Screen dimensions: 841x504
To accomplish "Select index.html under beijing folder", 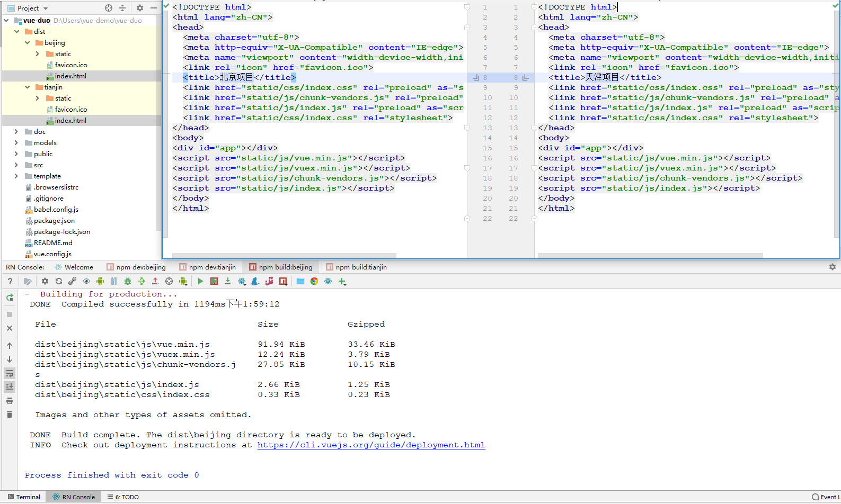I will click(70, 76).
